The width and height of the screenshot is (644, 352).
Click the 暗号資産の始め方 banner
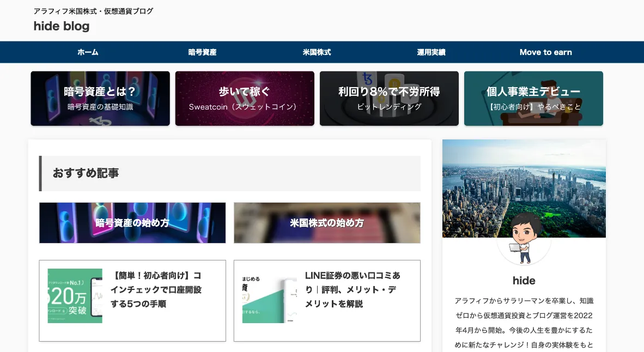pos(132,223)
